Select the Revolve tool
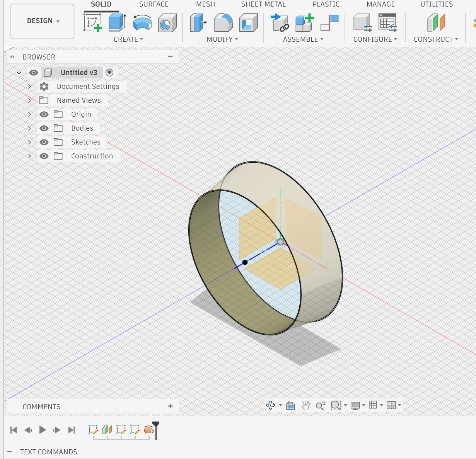Image resolution: width=476 pixels, height=459 pixels. pos(142,23)
